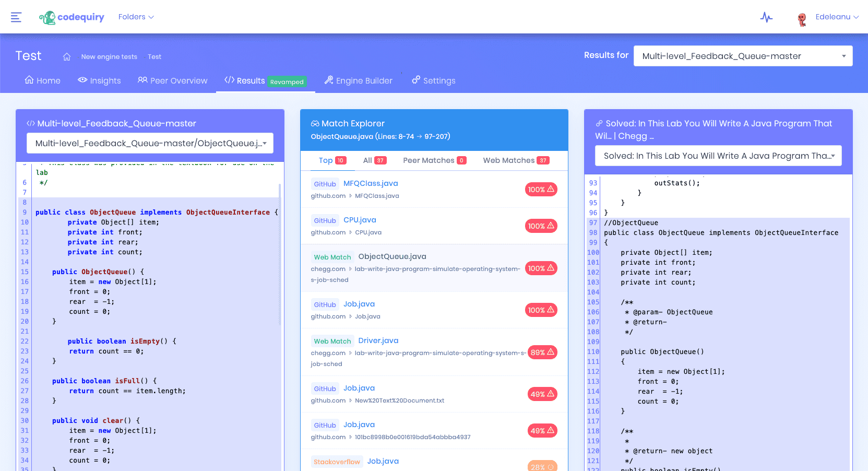This screenshot has width=868, height=471.
Task: Open the activity feed icon near the avatar
Action: (x=766, y=17)
